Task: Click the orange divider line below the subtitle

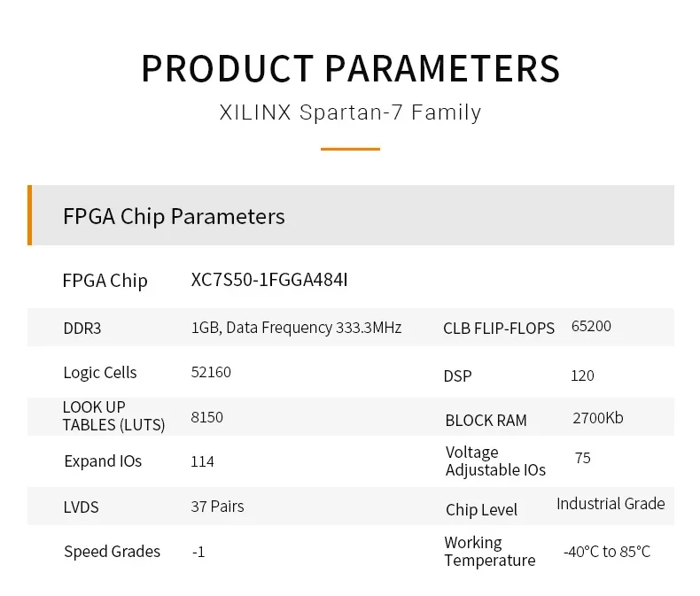Action: click(x=350, y=149)
